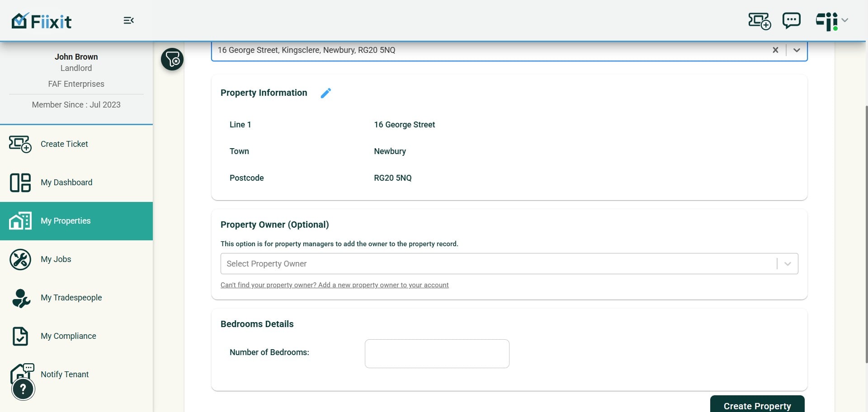Open the chat messages icon
The image size is (868, 412).
coord(792,20)
